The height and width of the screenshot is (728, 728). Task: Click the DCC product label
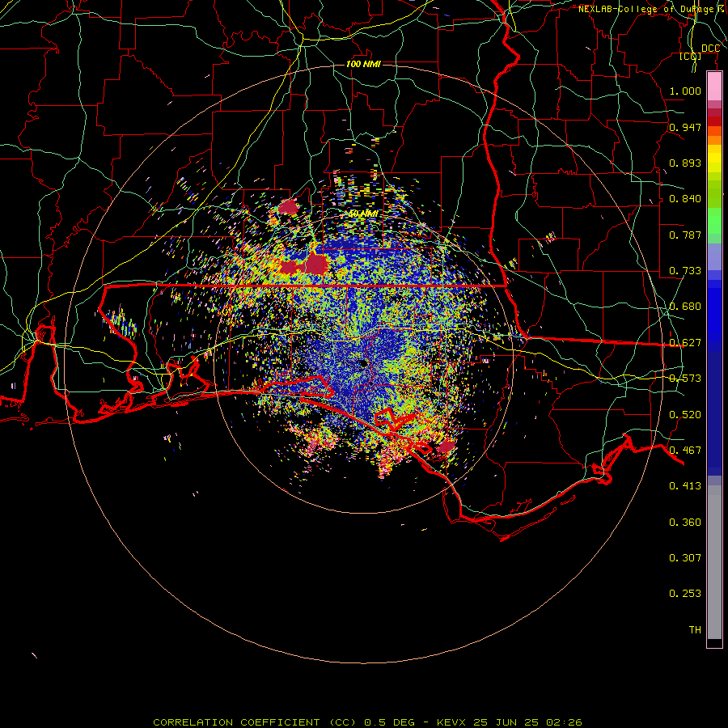710,49
